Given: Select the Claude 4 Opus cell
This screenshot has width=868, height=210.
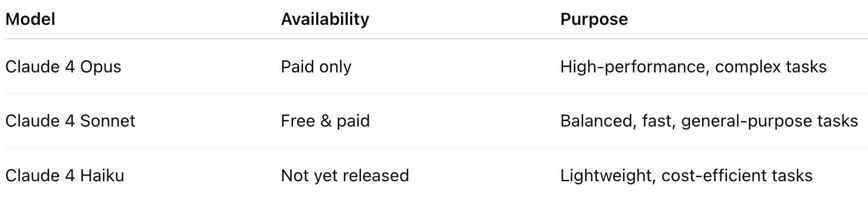Looking at the screenshot, I should pos(63,67).
